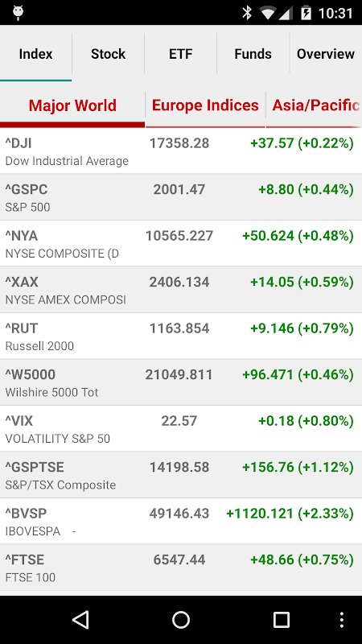Tap the Wi-Fi signal status icon
The width and height of the screenshot is (362, 644).
pos(268,13)
